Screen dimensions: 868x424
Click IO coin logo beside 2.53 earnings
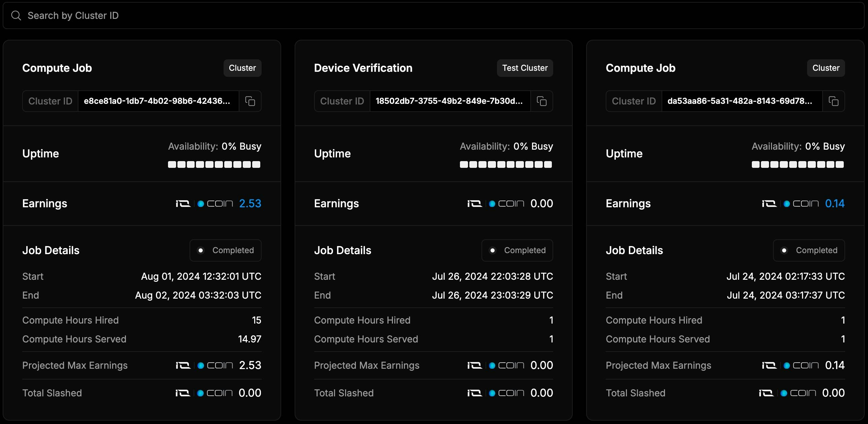(x=204, y=204)
